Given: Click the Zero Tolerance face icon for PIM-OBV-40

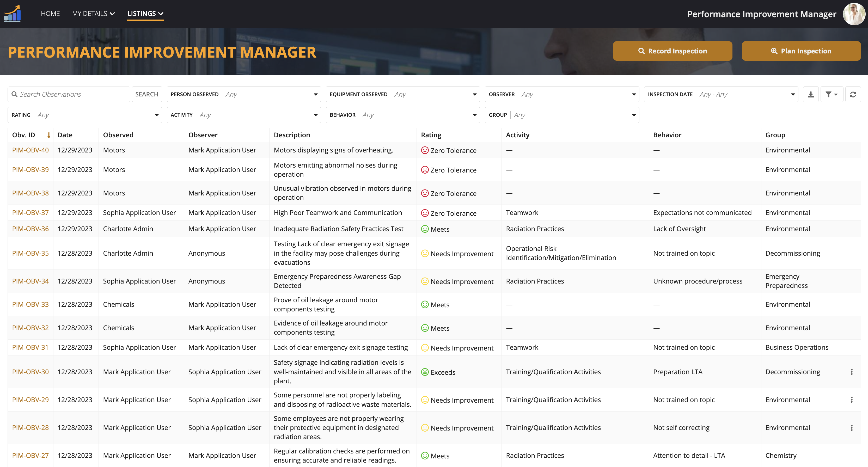Looking at the screenshot, I should [425, 150].
